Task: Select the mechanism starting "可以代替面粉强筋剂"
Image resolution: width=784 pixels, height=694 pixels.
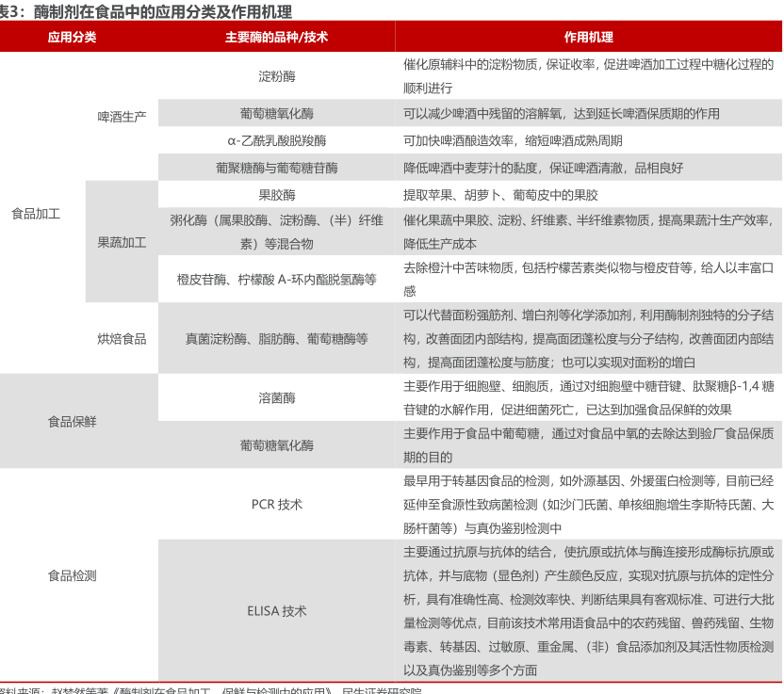Action: pos(589,339)
